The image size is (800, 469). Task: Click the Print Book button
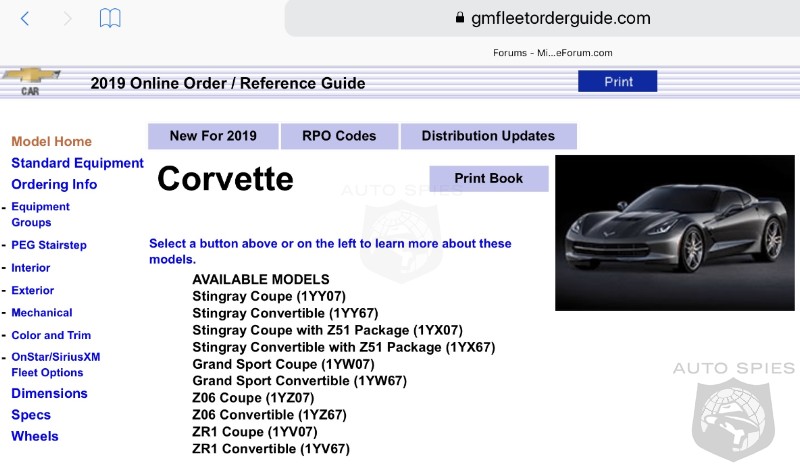pos(489,179)
